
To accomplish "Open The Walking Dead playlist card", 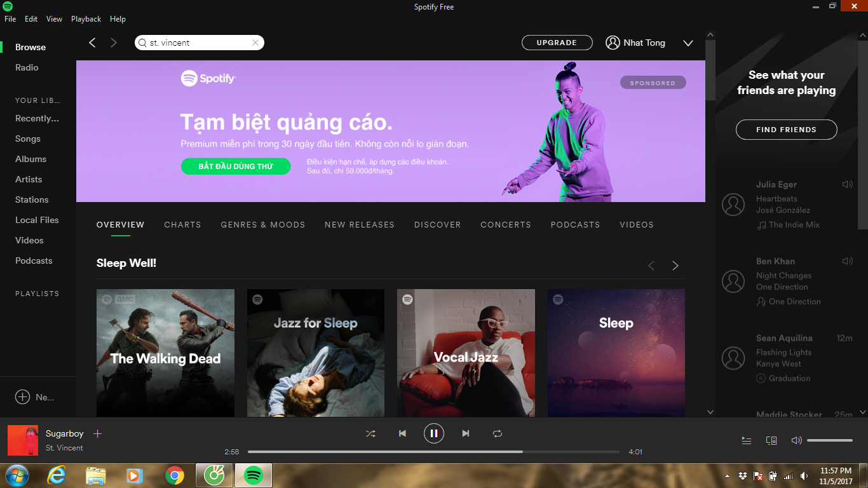I will [x=165, y=353].
